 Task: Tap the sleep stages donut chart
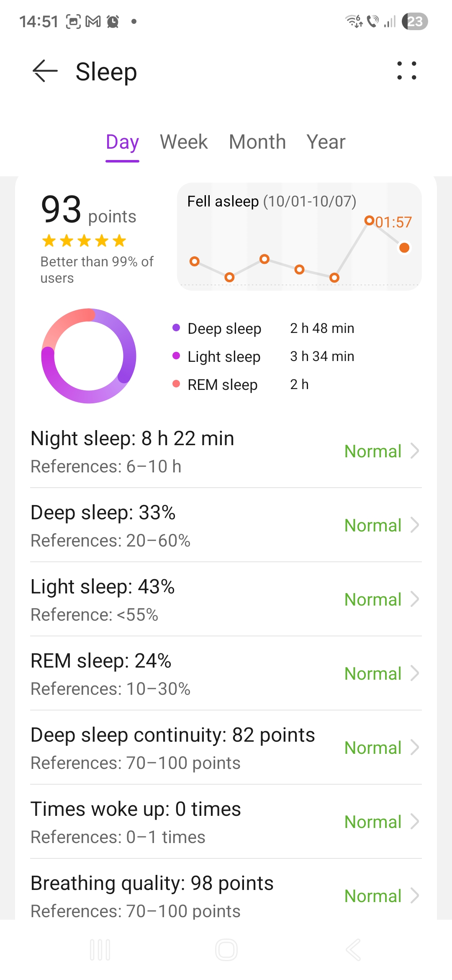click(x=89, y=356)
